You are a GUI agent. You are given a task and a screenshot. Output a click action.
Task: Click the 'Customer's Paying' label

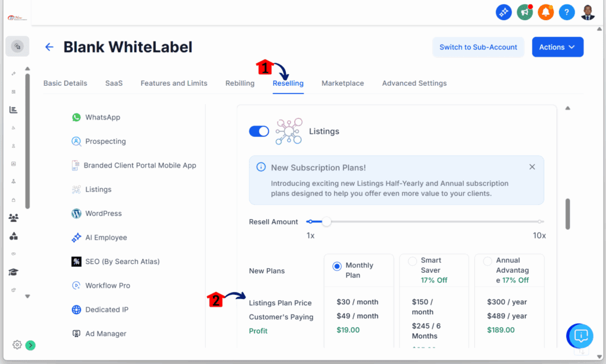point(281,317)
